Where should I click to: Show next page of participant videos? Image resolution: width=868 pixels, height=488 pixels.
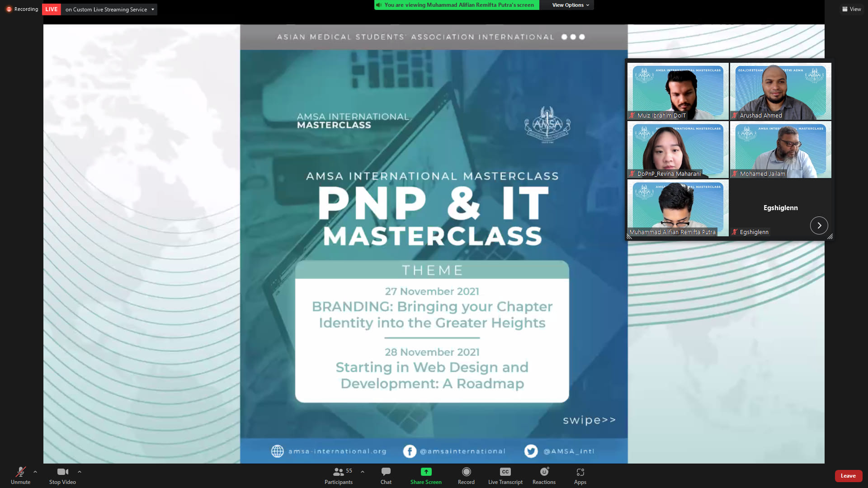[819, 225]
